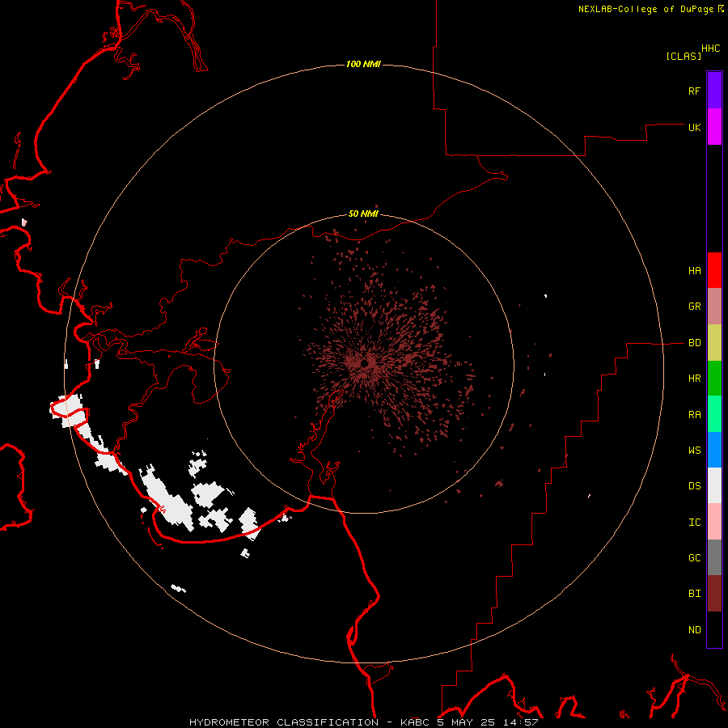Click the RF legend label

pos(694,91)
